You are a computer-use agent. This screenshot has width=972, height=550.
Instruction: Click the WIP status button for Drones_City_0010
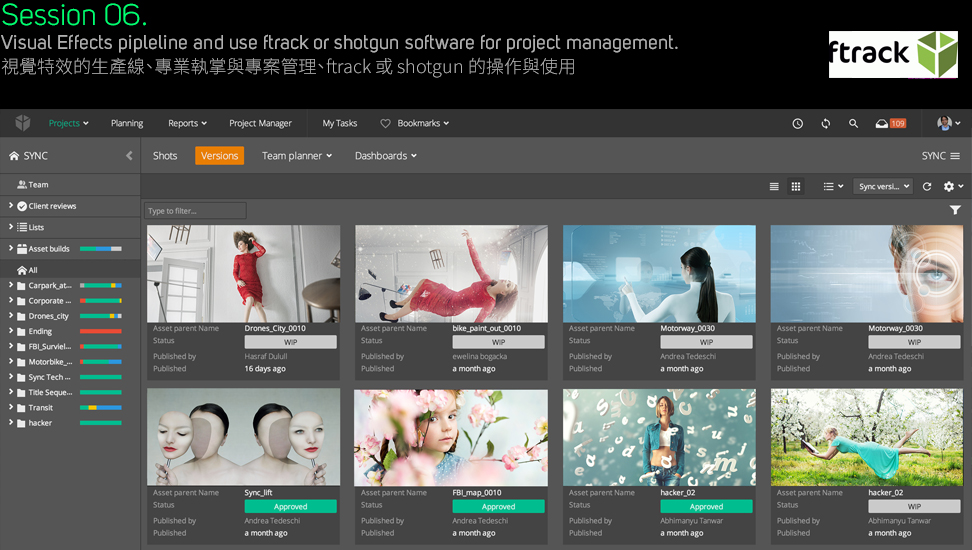tap(290, 342)
